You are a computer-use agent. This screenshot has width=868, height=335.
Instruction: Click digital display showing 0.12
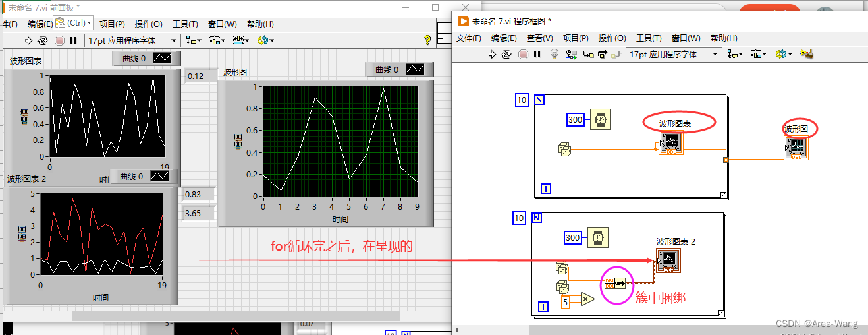(x=199, y=76)
